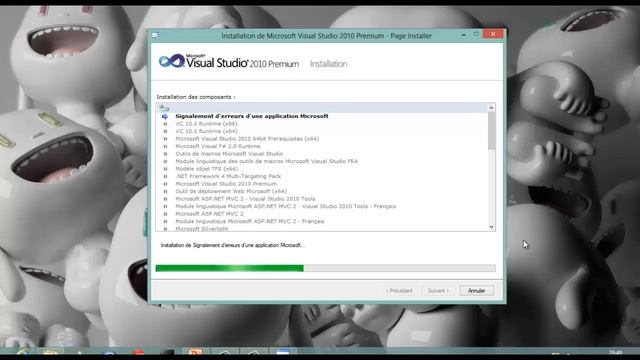Click the Visual Studio infinity logo
This screenshot has height=360, width=640.
tap(172, 61)
